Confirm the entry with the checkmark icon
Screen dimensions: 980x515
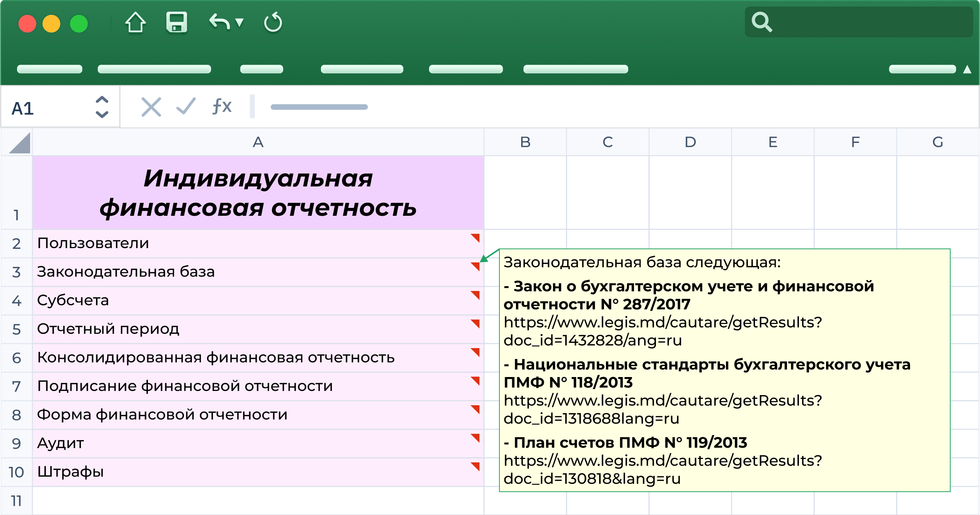pyautogui.click(x=186, y=106)
